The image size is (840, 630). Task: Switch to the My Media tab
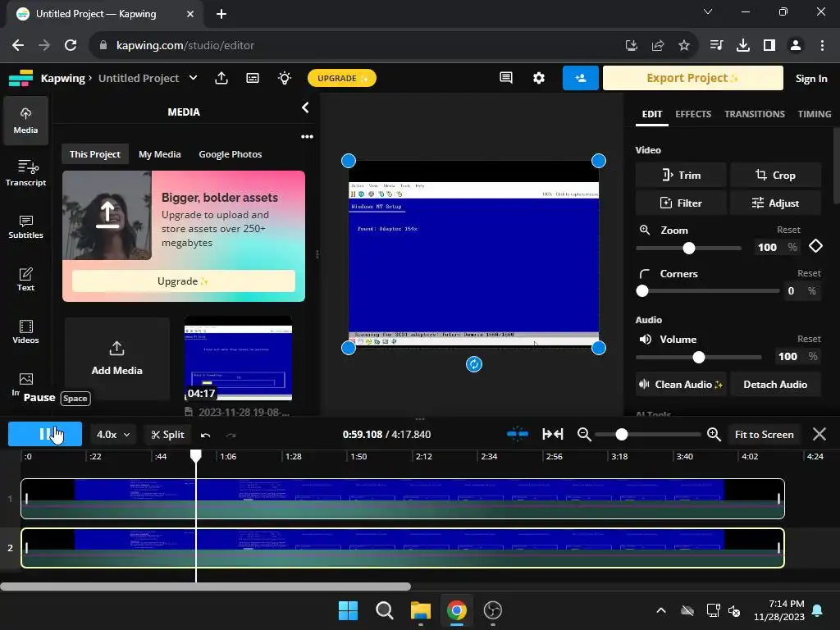pyautogui.click(x=160, y=154)
